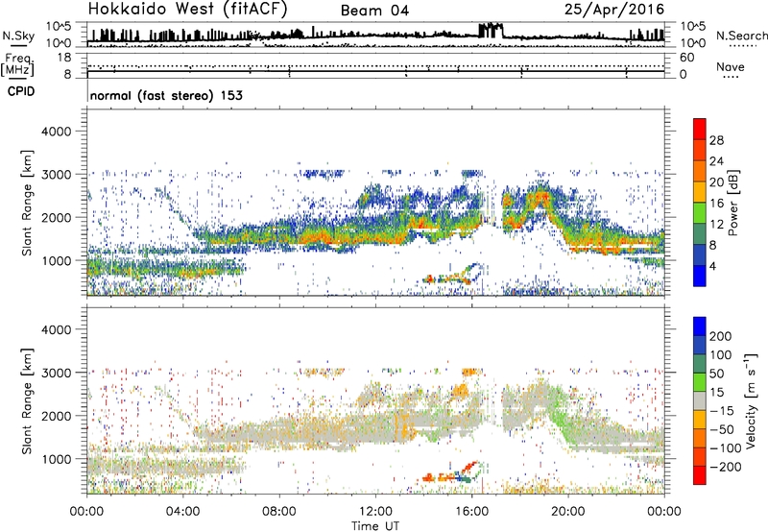Click the "200" tick on the Velocity color bar

coord(721,336)
